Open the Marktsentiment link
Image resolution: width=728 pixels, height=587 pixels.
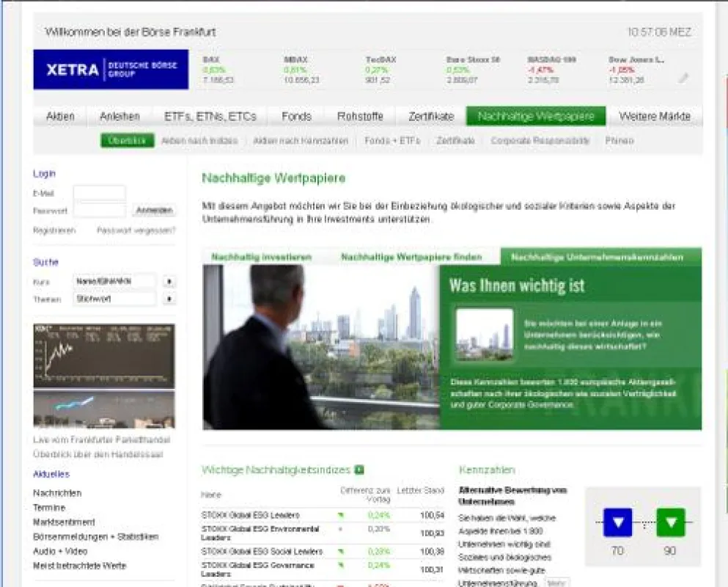click(64, 522)
